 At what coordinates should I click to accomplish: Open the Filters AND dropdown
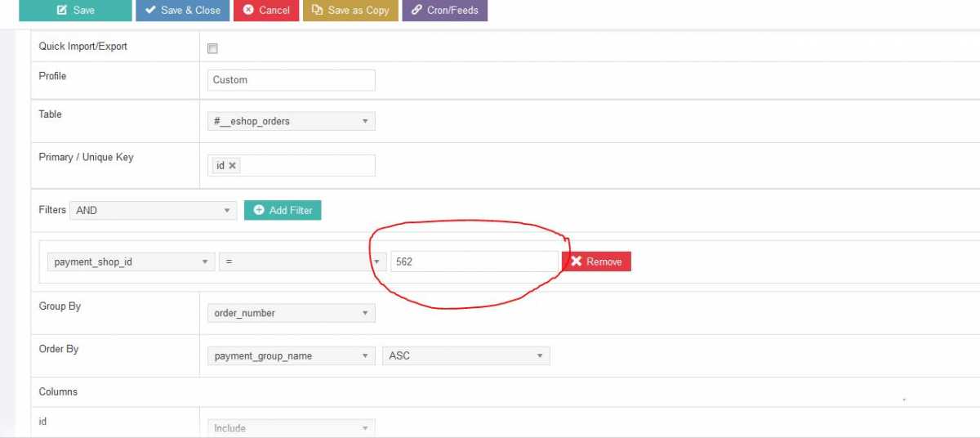pos(154,210)
